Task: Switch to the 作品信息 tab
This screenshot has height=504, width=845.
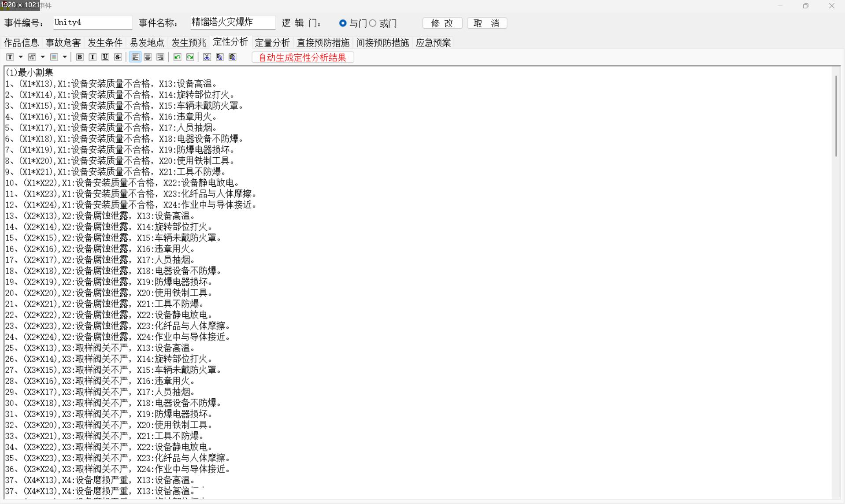Action: point(21,43)
